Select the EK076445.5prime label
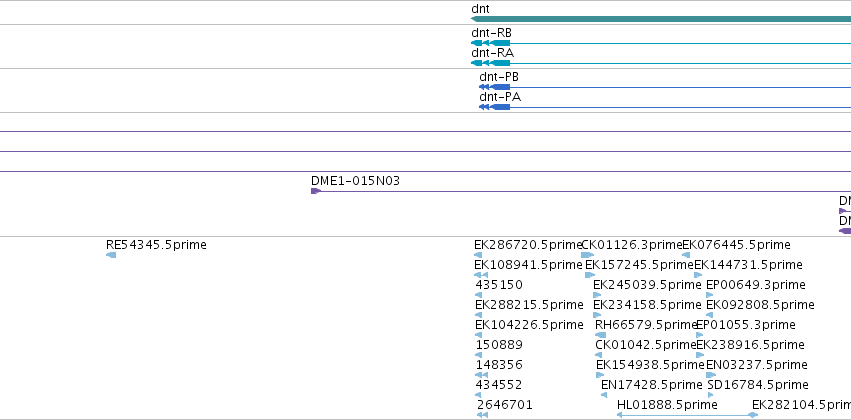Viewport: 851px width, 420px height. coord(736,245)
